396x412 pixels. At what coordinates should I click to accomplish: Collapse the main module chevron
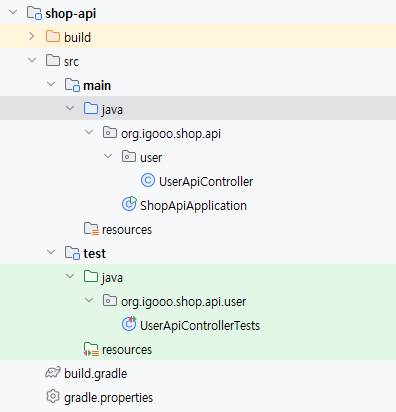(x=51, y=84)
